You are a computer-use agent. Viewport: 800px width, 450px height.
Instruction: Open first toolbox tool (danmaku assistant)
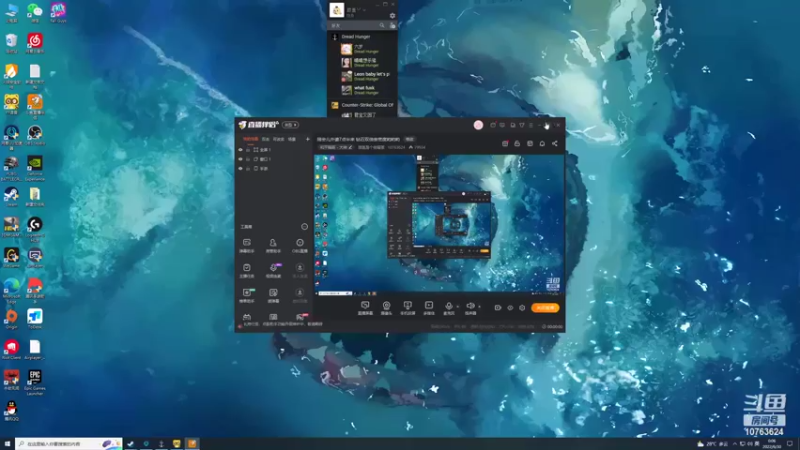247,245
